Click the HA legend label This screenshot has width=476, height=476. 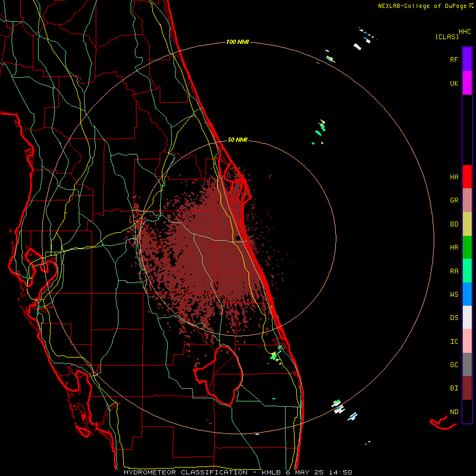point(454,177)
